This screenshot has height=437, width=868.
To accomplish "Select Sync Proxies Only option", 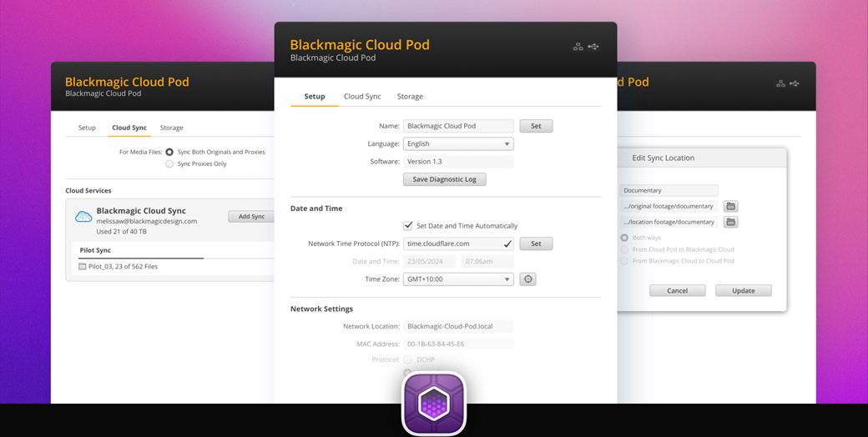I will click(169, 164).
